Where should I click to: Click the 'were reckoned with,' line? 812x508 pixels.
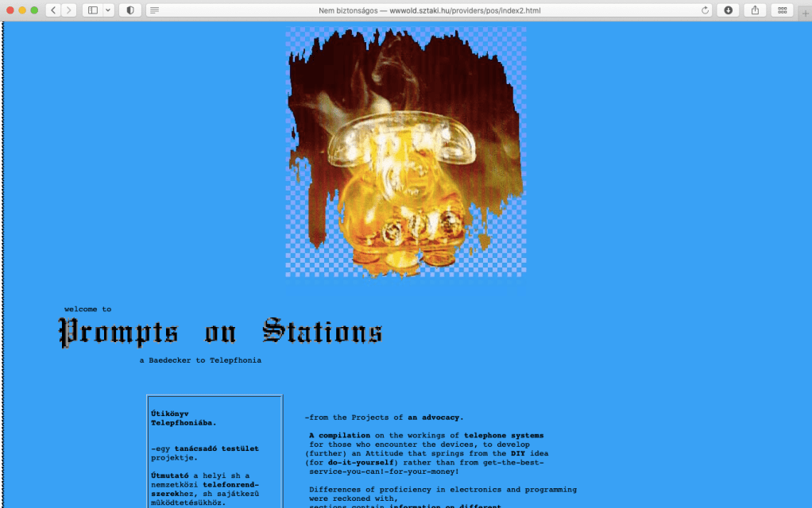[354, 499]
